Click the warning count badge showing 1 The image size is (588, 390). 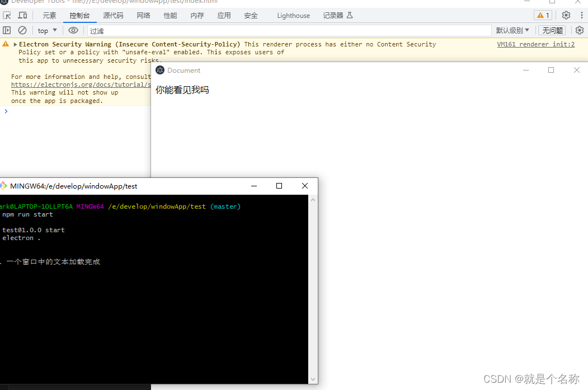click(x=543, y=15)
